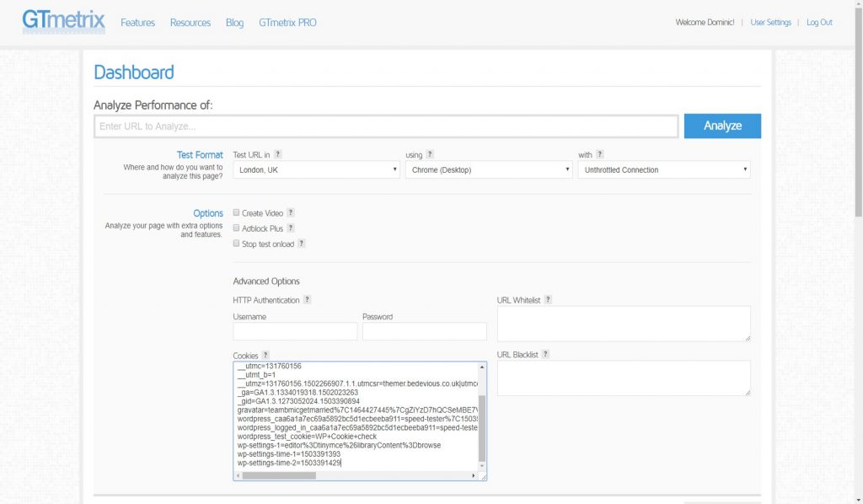Show help for URL Whitelist
Viewport: 863px width, 504px height.
[548, 300]
